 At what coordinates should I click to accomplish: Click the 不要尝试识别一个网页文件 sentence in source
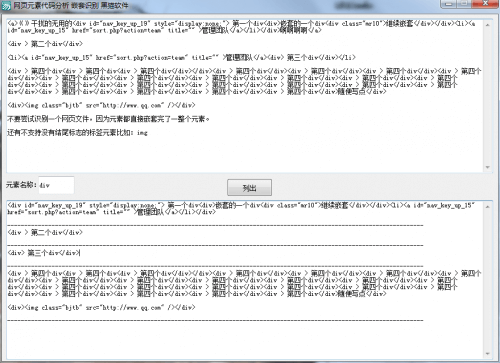point(108,119)
